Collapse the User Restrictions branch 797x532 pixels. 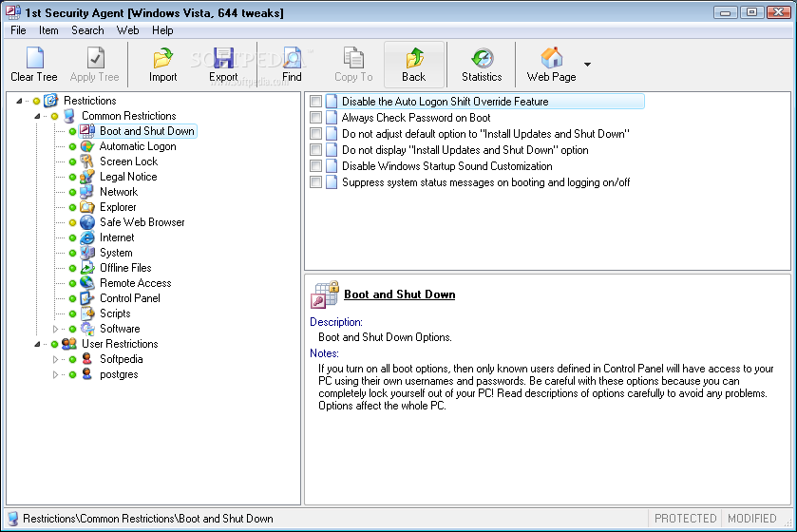point(37,344)
